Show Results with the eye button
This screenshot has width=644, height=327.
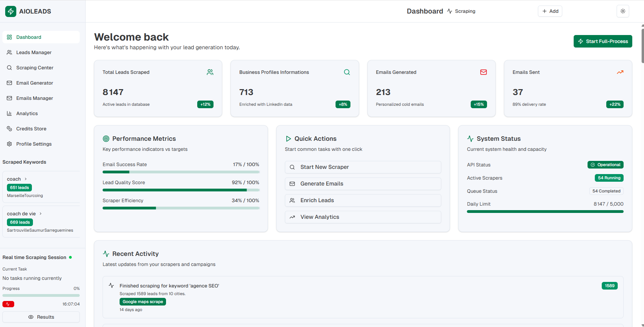[41, 317]
